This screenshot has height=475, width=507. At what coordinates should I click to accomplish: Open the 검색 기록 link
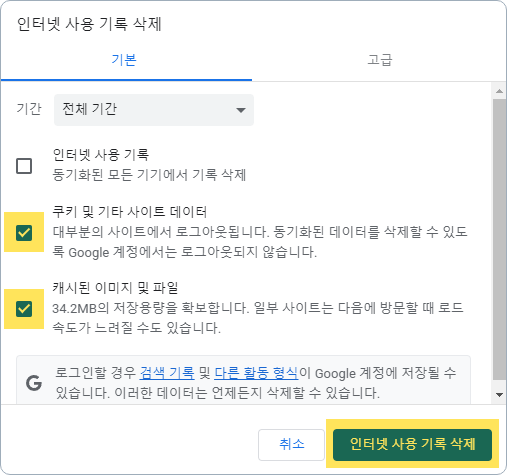(167, 373)
